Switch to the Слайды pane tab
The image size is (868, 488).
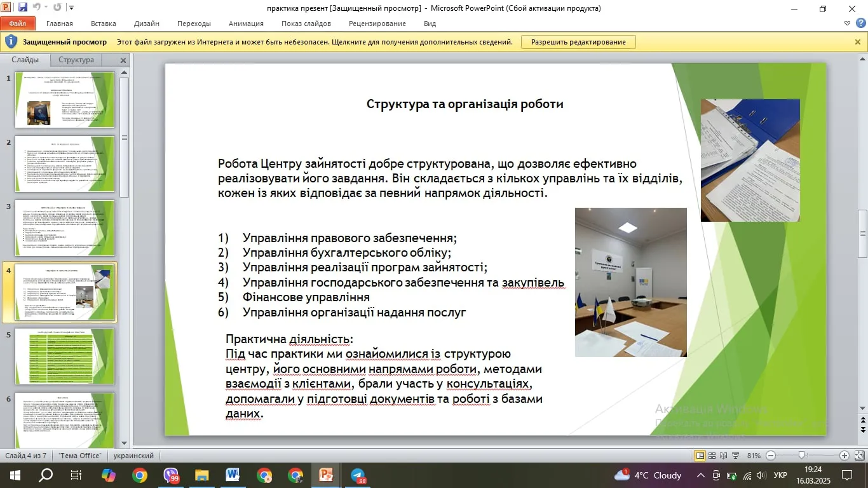coord(25,60)
